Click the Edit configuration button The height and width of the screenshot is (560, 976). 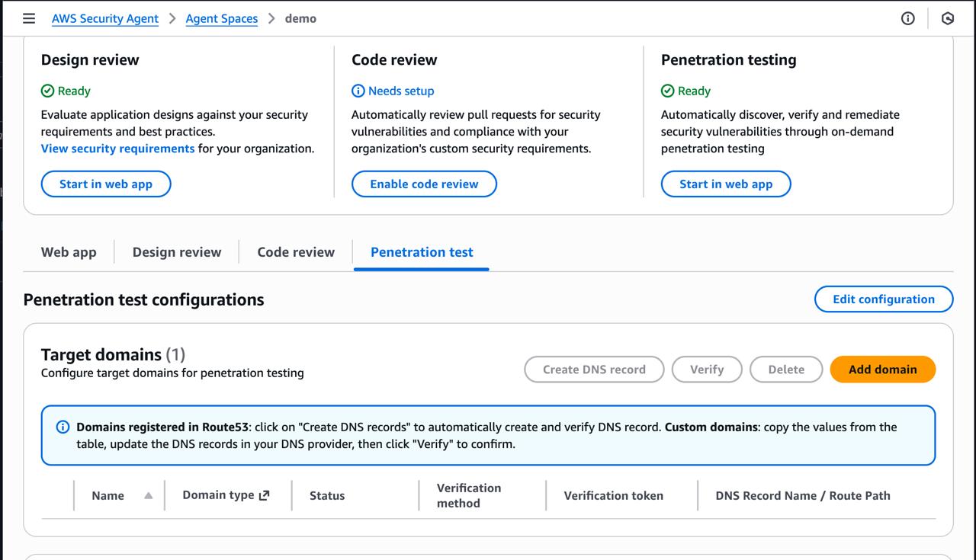(883, 299)
